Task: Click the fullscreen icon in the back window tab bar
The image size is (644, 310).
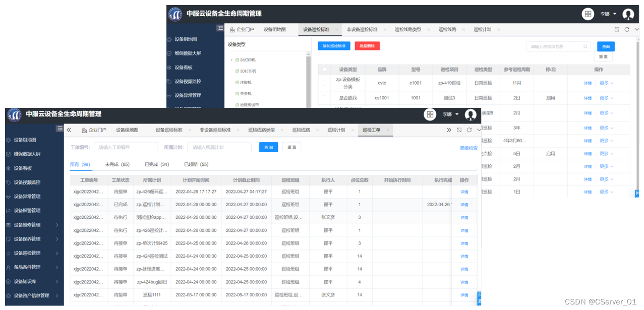Action: tap(617, 29)
